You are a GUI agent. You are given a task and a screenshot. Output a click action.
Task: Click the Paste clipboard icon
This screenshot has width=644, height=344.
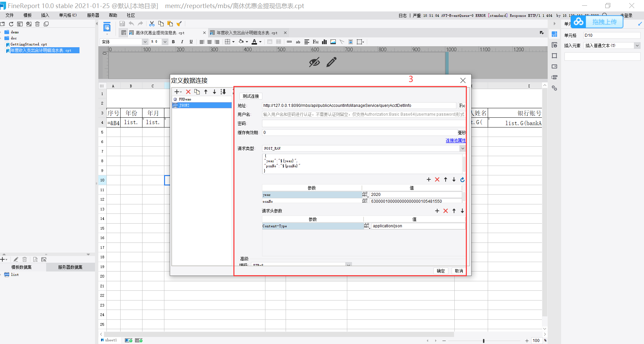[x=170, y=24]
